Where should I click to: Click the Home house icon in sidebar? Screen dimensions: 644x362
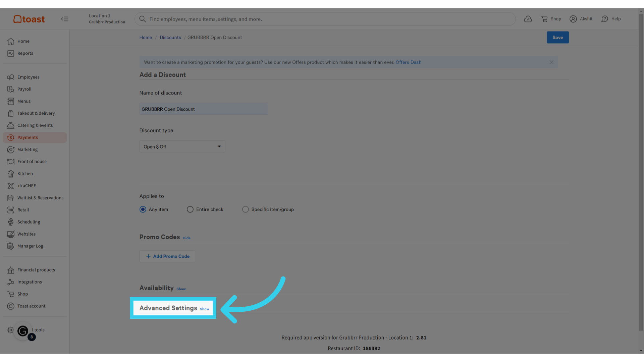11,41
